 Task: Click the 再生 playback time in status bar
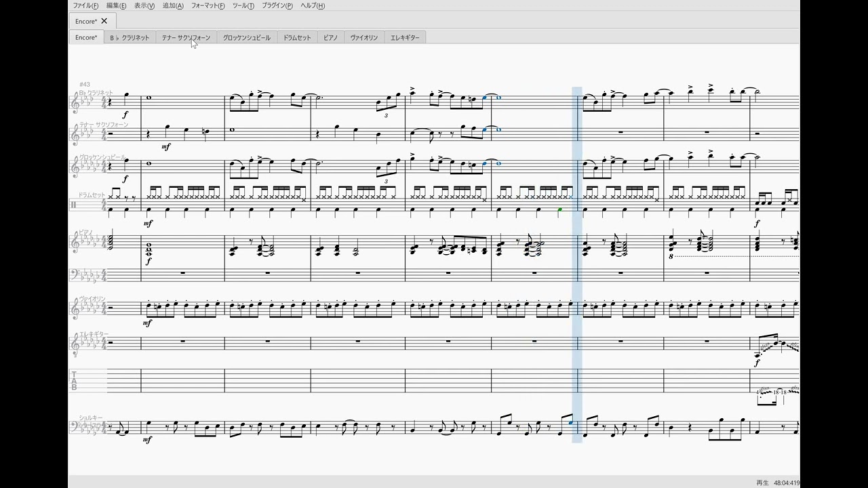pyautogui.click(x=778, y=483)
